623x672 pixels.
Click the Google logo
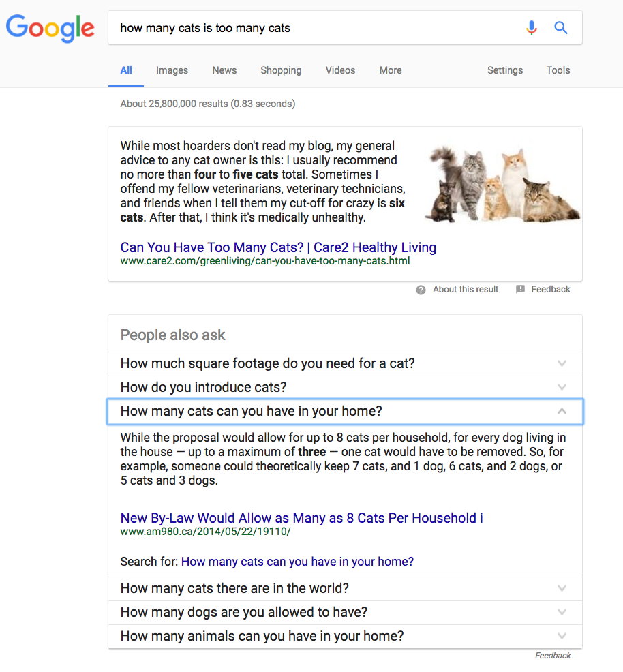pyautogui.click(x=50, y=28)
